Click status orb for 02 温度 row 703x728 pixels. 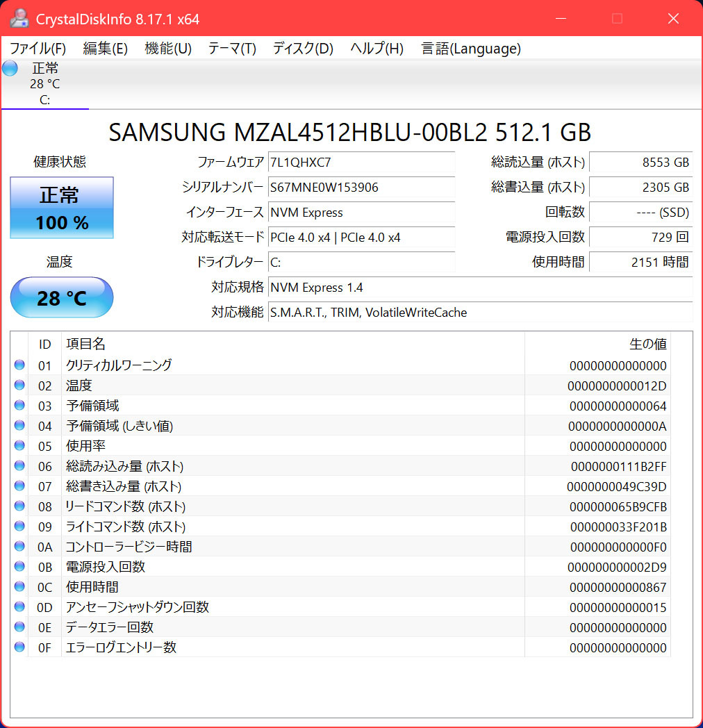19,385
